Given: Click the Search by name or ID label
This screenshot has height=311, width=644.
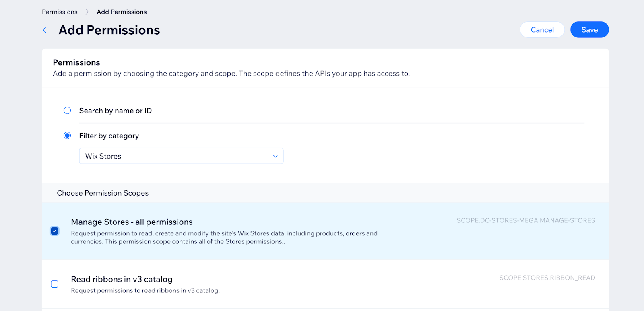Looking at the screenshot, I should [116, 111].
